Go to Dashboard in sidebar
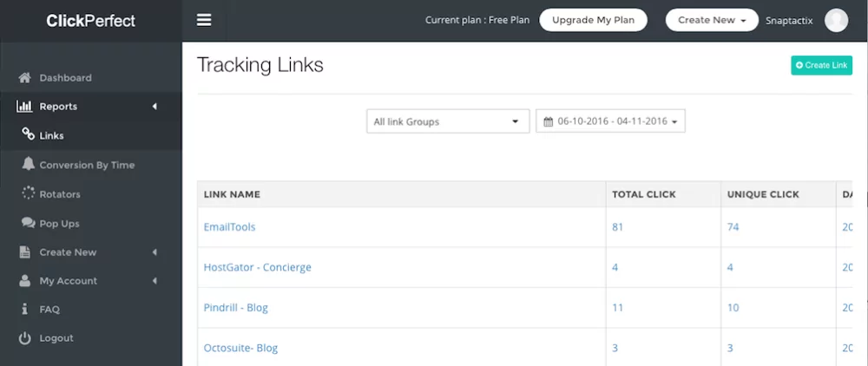 tap(65, 78)
